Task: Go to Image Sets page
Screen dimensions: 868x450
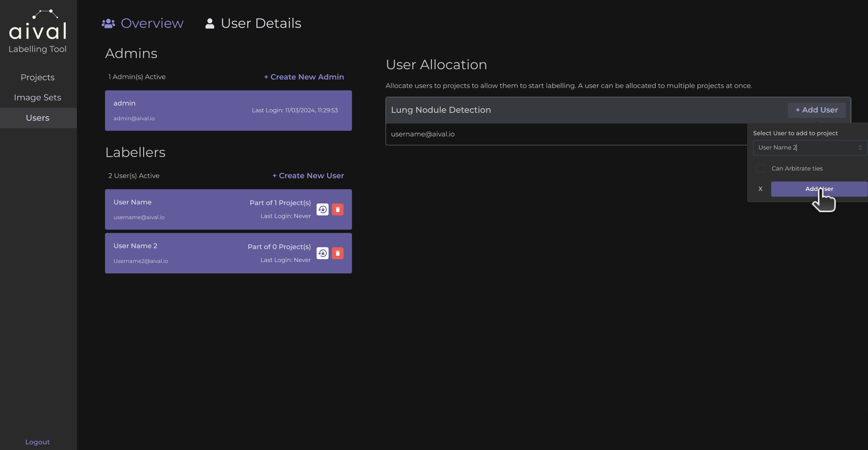Action: pyautogui.click(x=37, y=97)
